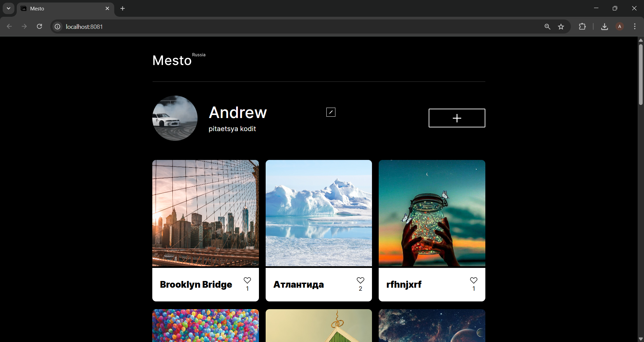This screenshot has height=342, width=644.
Task: Toggle the heart on Атлантида card
Action: [x=360, y=280]
